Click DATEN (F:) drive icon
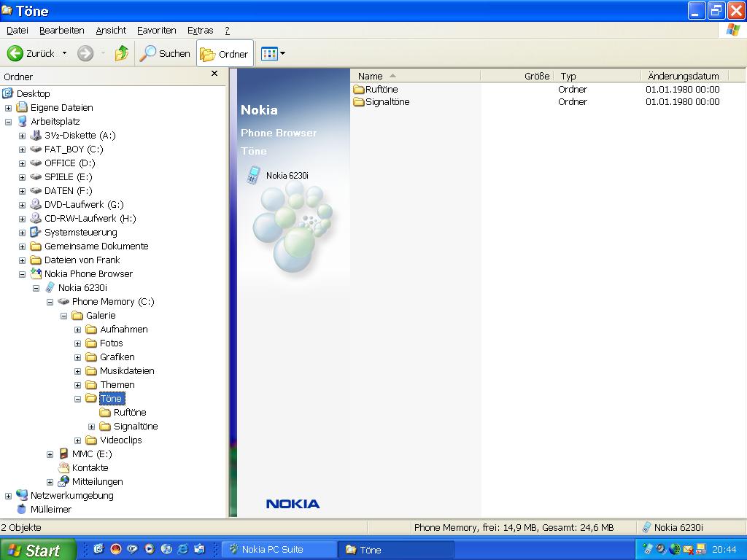 36,190
